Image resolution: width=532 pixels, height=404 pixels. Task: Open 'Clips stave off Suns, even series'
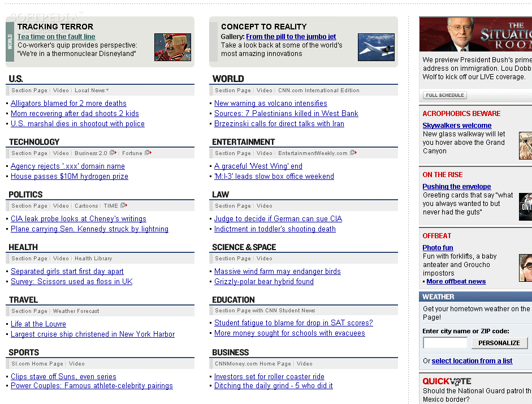point(63,376)
